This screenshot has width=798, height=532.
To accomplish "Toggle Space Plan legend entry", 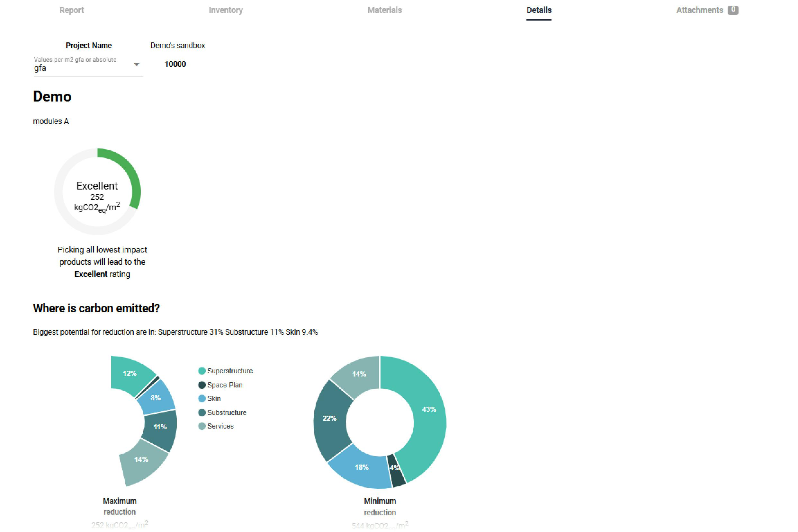I will coord(224,385).
